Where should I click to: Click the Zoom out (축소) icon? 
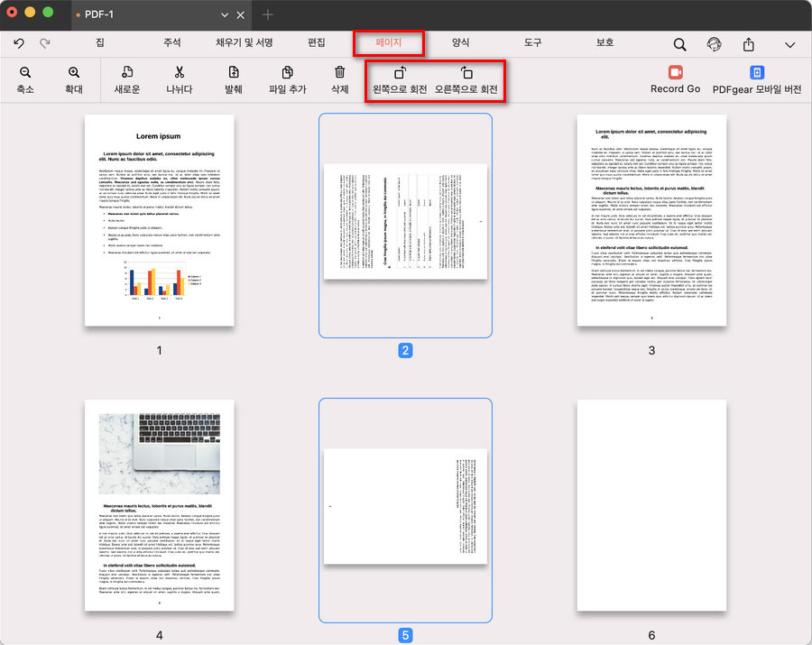point(25,73)
